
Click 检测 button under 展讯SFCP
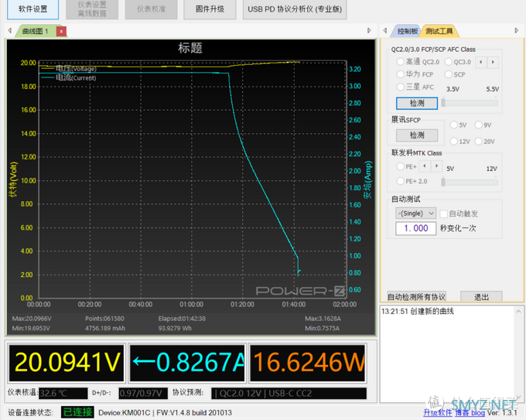417,135
